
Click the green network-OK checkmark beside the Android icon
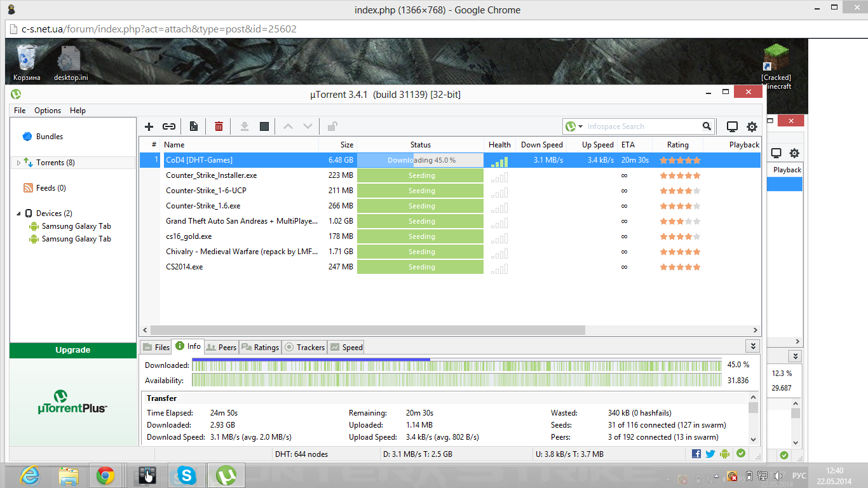click(740, 454)
